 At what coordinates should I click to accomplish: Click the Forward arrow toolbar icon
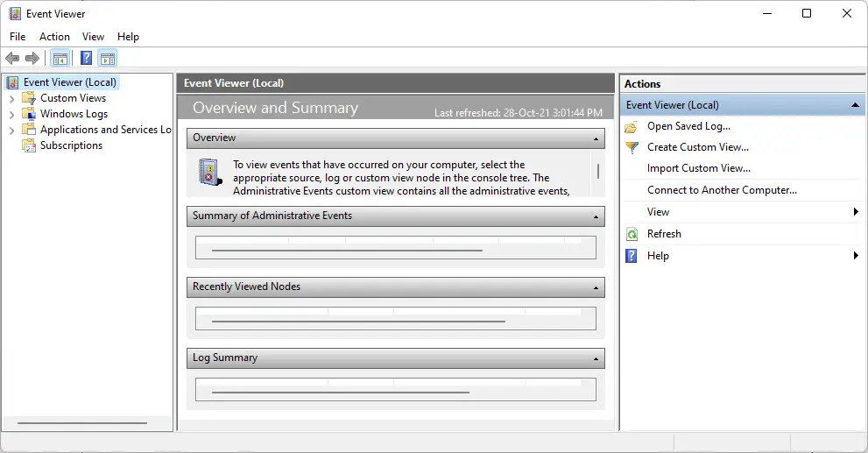[x=32, y=58]
